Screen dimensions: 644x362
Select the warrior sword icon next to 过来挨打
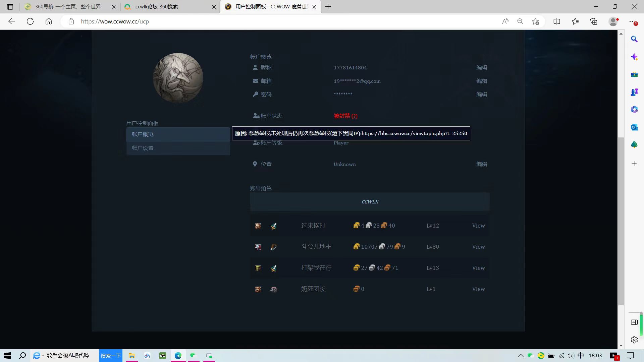(273, 226)
